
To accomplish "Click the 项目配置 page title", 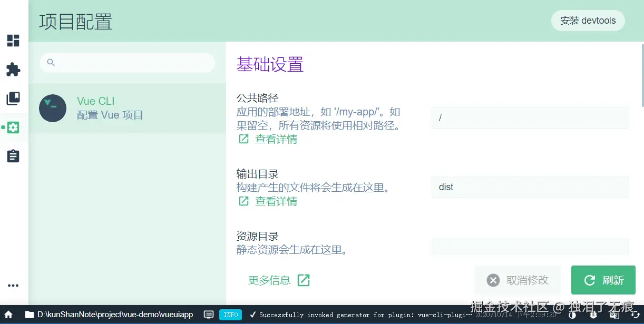I will [x=76, y=22].
